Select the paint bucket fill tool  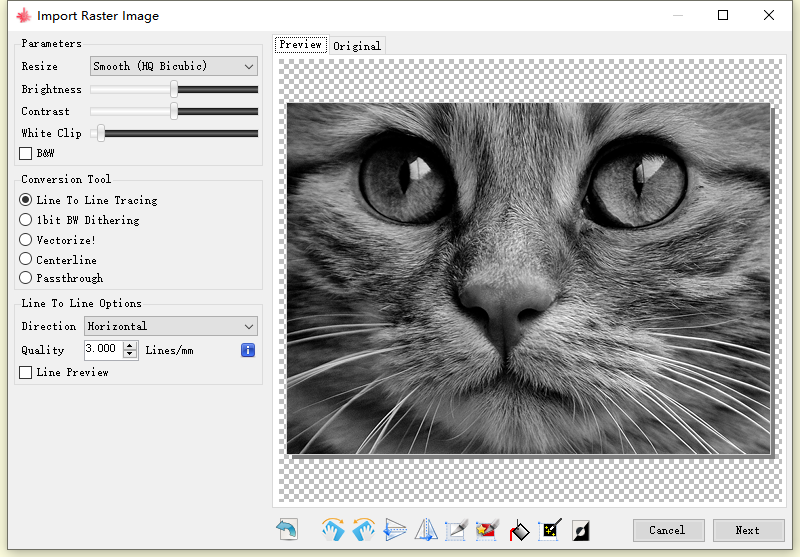coord(519,530)
